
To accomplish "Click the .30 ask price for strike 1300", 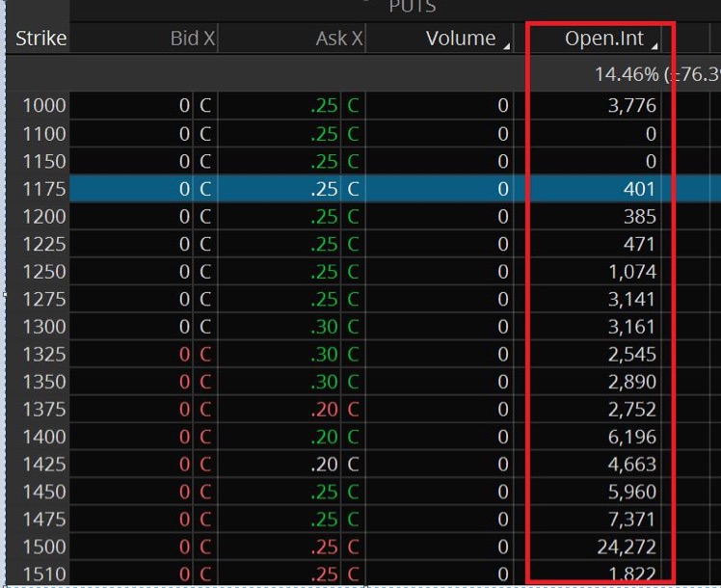I will [324, 327].
